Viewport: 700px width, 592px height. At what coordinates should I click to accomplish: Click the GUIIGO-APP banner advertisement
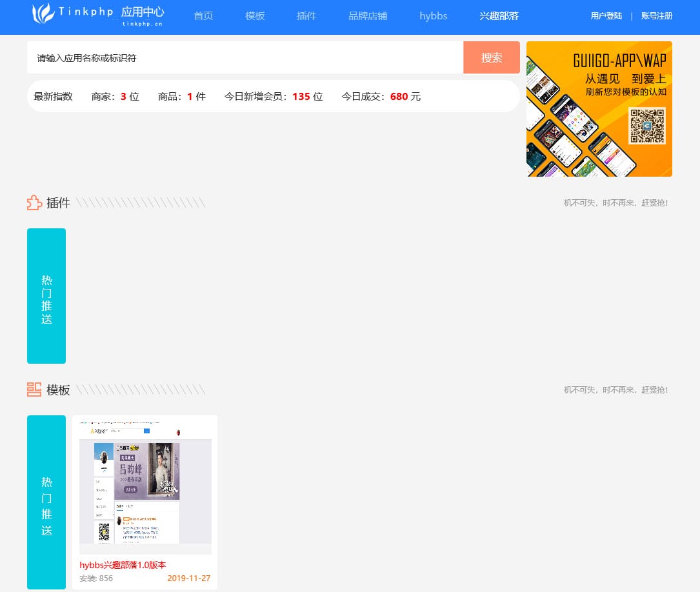pos(599,108)
